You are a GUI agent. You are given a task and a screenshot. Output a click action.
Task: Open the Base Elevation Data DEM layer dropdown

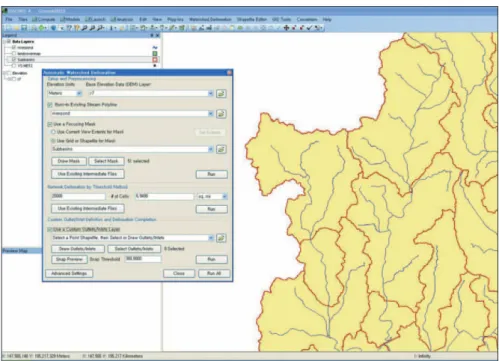(x=211, y=93)
